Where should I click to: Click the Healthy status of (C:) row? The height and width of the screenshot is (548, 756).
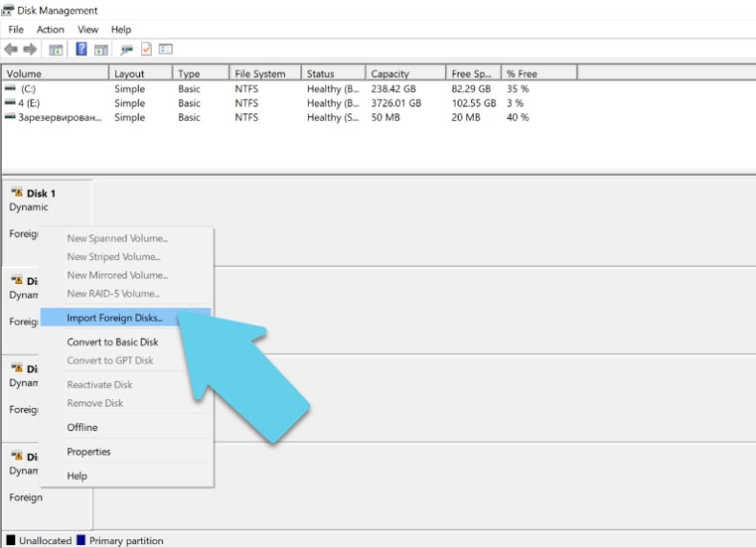point(333,88)
